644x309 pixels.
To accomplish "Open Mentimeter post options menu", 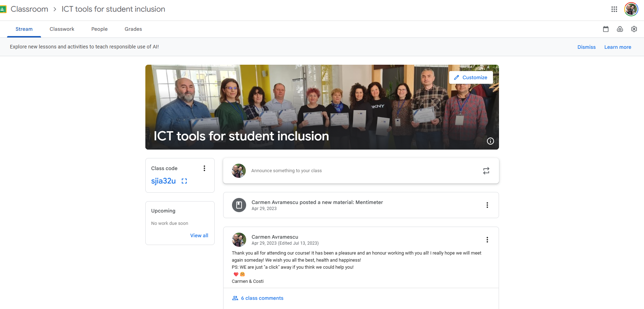I will (x=487, y=205).
